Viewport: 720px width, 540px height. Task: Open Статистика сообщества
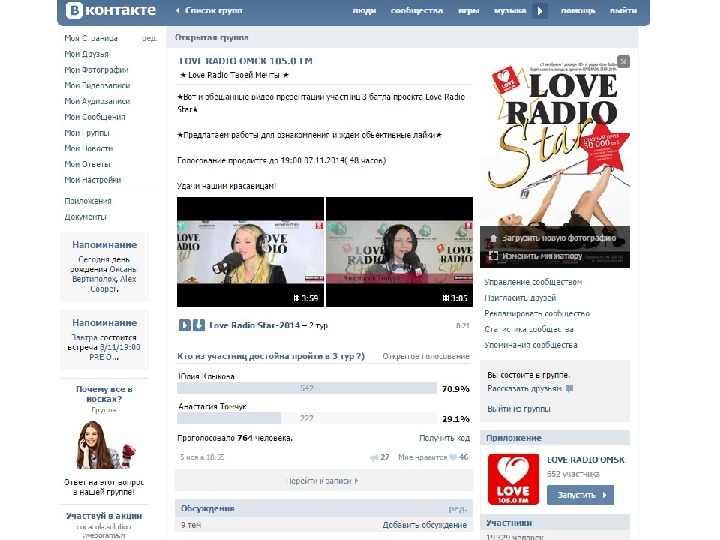[529, 329]
